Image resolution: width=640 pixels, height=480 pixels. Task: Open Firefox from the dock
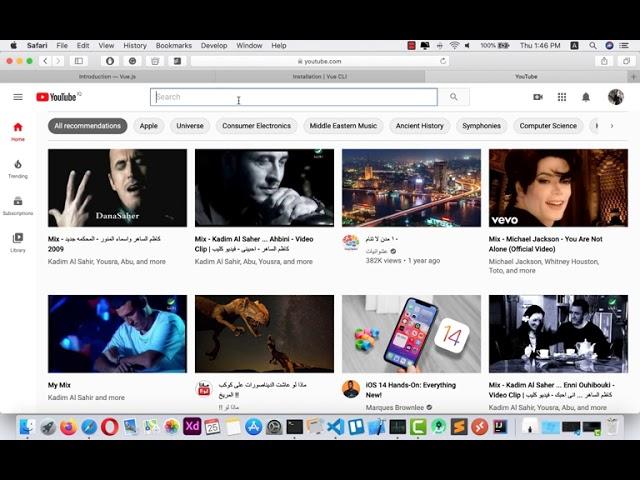click(69, 427)
